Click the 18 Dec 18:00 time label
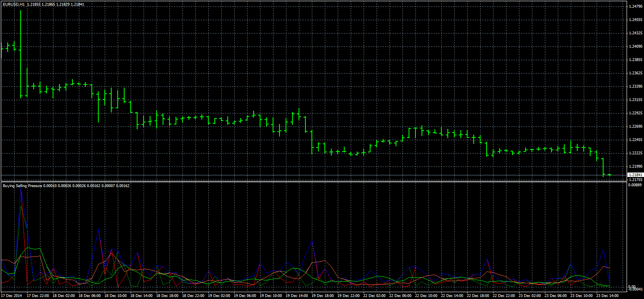The image size is (644, 299). pyautogui.click(x=167, y=296)
